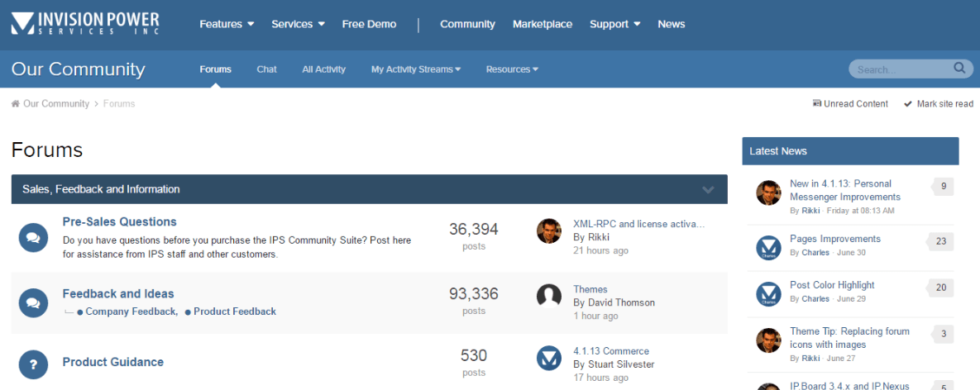This screenshot has height=390, width=980.
Task: Click the 1 hour ago timestamp
Action: point(595,316)
